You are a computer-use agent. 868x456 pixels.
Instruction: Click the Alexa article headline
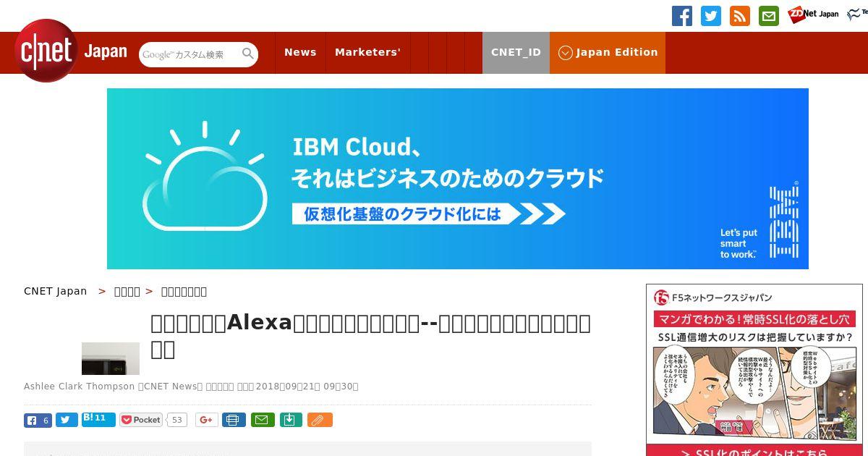pos(370,335)
